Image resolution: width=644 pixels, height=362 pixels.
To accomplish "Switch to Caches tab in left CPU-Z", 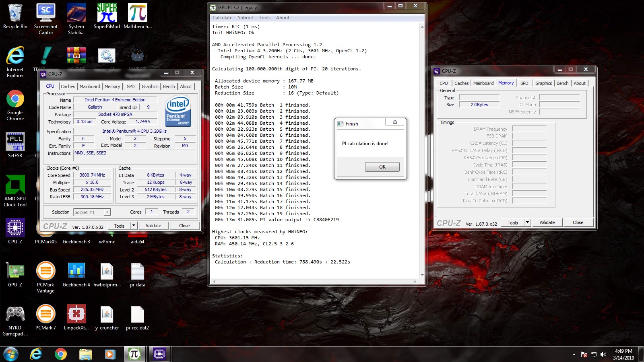I will coord(68,86).
